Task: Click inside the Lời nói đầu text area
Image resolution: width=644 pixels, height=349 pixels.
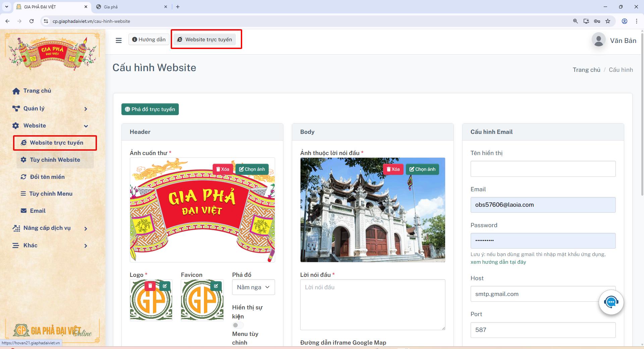Action: (372, 304)
